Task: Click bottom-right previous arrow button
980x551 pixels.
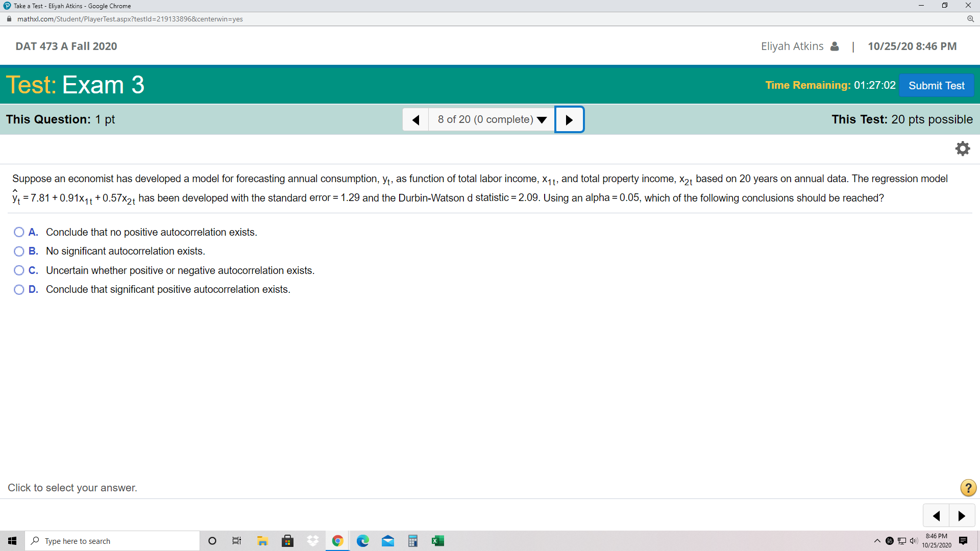Action: (x=936, y=516)
